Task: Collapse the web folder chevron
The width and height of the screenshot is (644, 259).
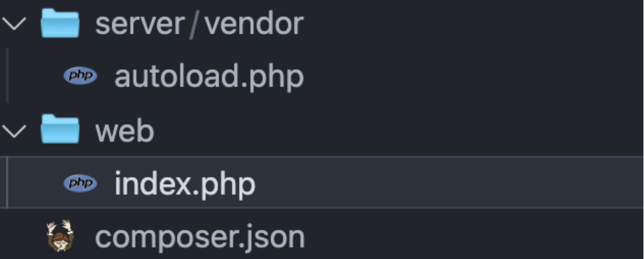Action: [x=13, y=131]
